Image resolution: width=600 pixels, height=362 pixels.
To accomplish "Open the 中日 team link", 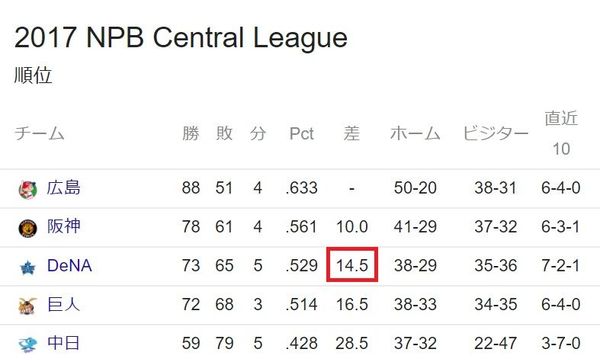I will pos(64,343).
